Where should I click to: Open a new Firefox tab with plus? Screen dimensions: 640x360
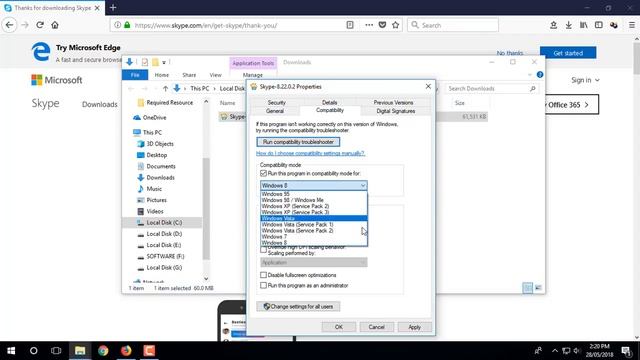click(113, 7)
